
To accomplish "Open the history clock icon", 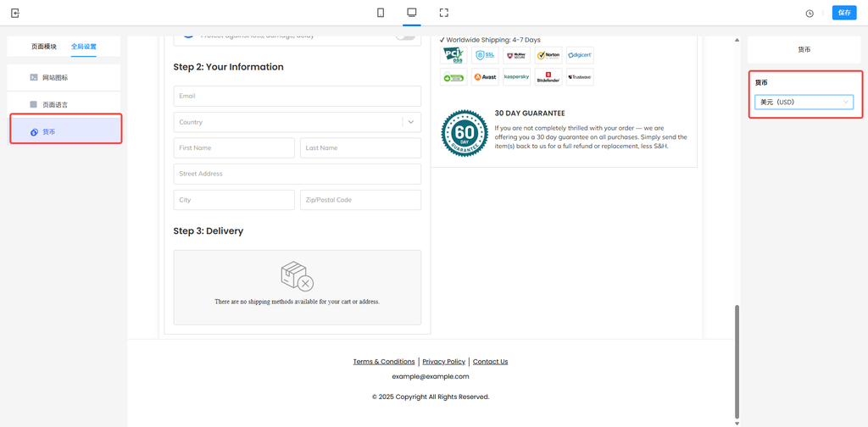I will (x=810, y=14).
